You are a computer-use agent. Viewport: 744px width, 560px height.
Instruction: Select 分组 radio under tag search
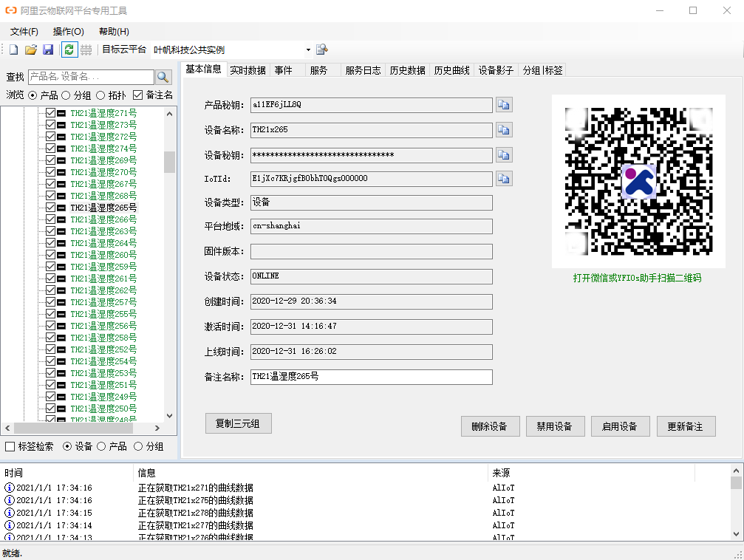[138, 446]
